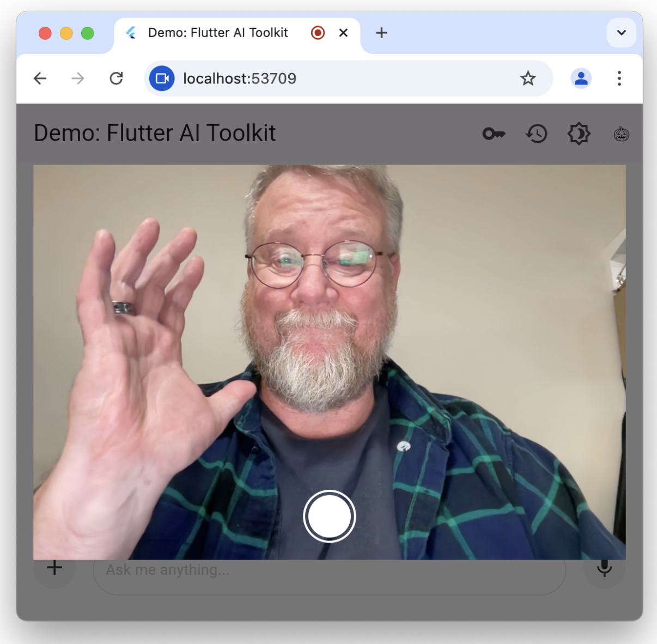657x644 pixels.
Task: Open the browser address bar dropdown
Action: 349,78
